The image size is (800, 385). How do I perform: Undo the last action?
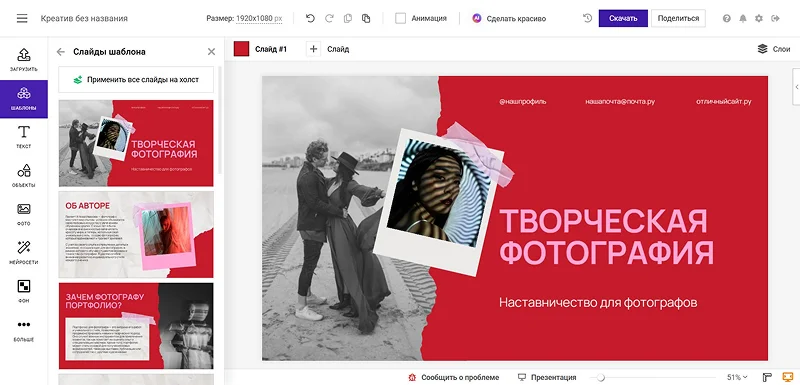310,18
